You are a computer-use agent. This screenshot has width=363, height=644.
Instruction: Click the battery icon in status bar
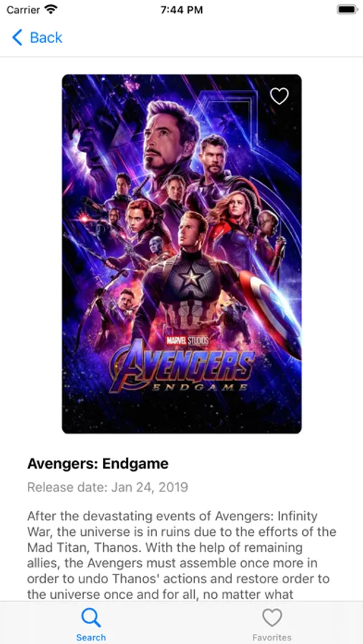[x=347, y=9]
